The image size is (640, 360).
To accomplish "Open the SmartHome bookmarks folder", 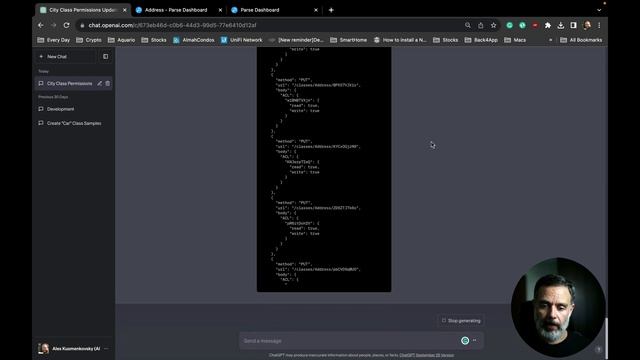I will click(349, 40).
